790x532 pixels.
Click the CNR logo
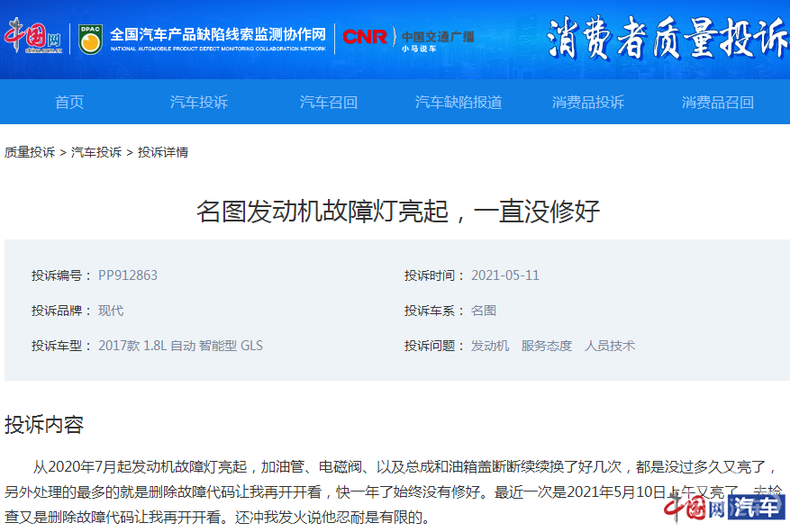pyautogui.click(x=365, y=37)
